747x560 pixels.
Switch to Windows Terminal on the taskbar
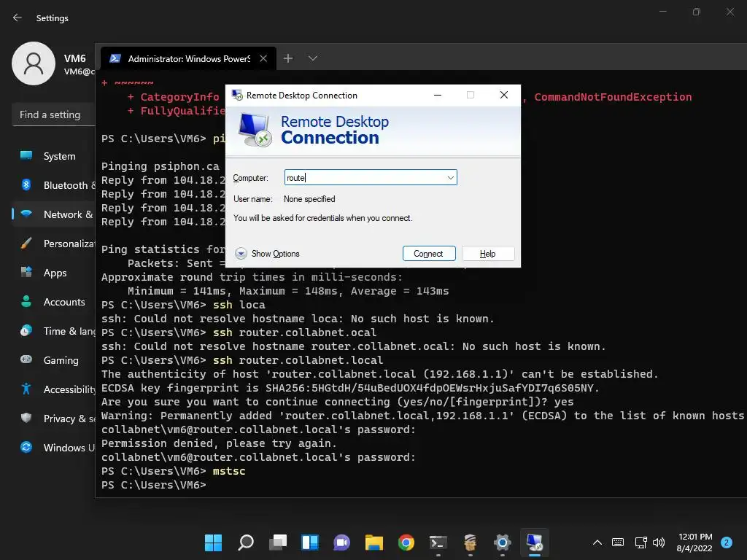click(x=438, y=542)
